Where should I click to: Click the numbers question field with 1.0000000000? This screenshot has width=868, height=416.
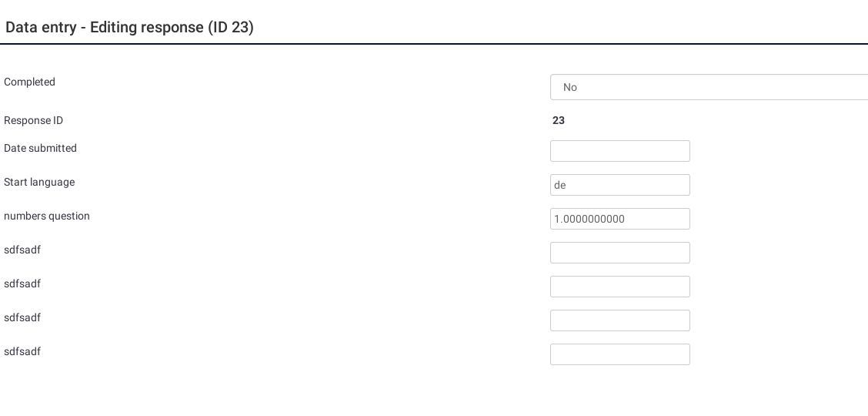pyautogui.click(x=619, y=219)
